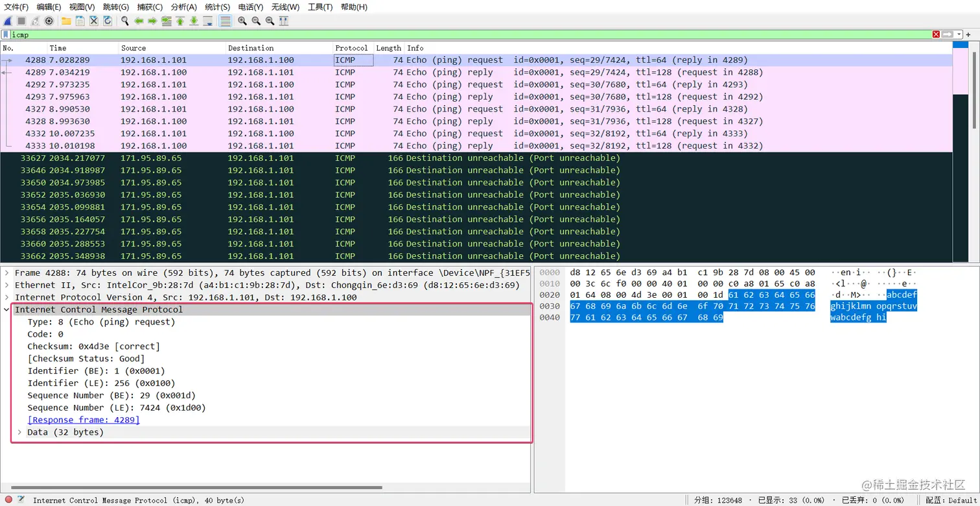Open the 无线(W) menu
The image size is (980, 506).
coord(285,7)
